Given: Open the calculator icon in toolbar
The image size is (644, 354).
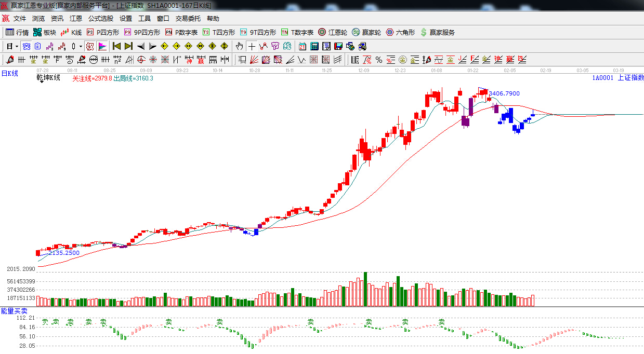Looking at the screenshot, I should click(314, 46).
